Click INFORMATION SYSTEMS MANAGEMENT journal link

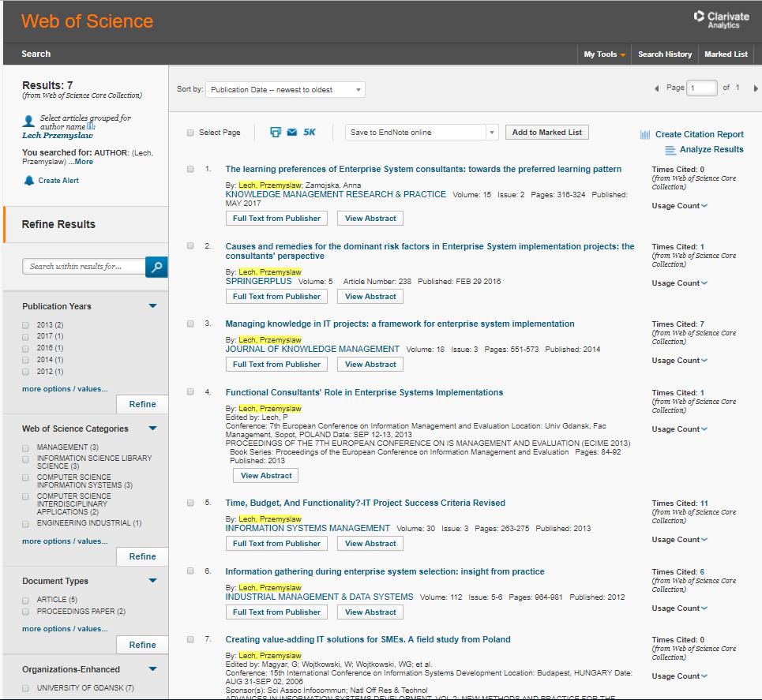(x=307, y=528)
